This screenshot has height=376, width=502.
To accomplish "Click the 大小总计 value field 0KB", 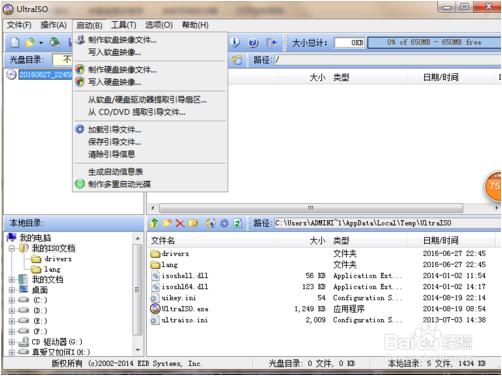I will pos(350,43).
